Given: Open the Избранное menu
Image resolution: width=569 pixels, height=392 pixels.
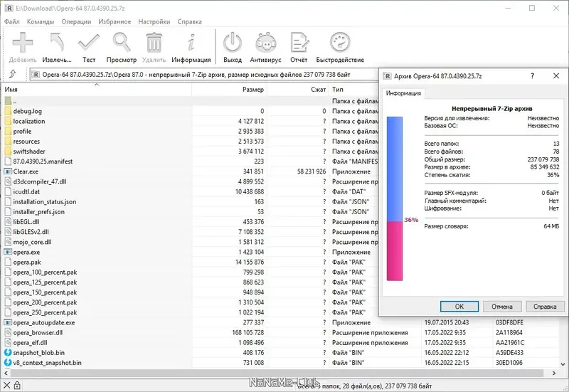Looking at the screenshot, I should (x=115, y=22).
